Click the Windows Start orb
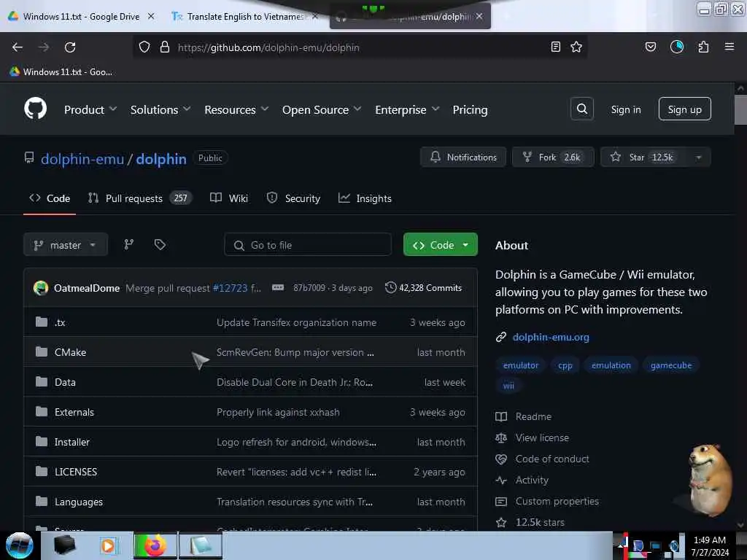Image resolution: width=747 pixels, height=560 pixels. click(x=19, y=545)
